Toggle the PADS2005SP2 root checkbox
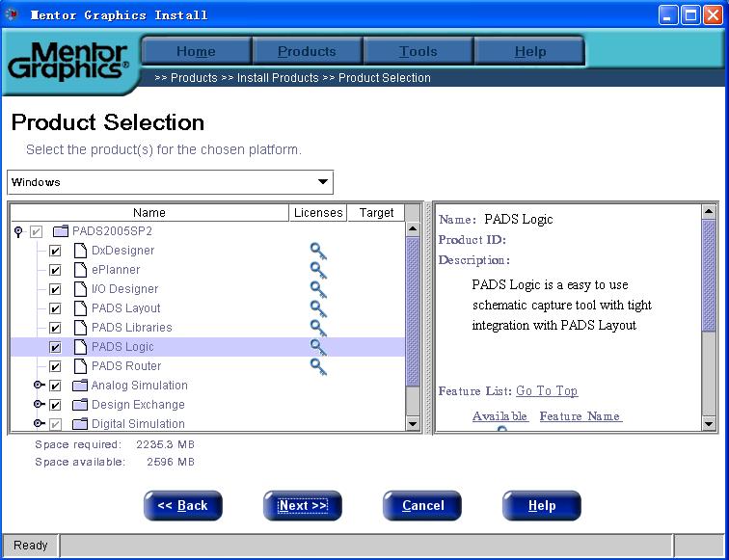Viewport: 729px width, 560px height. [36, 231]
